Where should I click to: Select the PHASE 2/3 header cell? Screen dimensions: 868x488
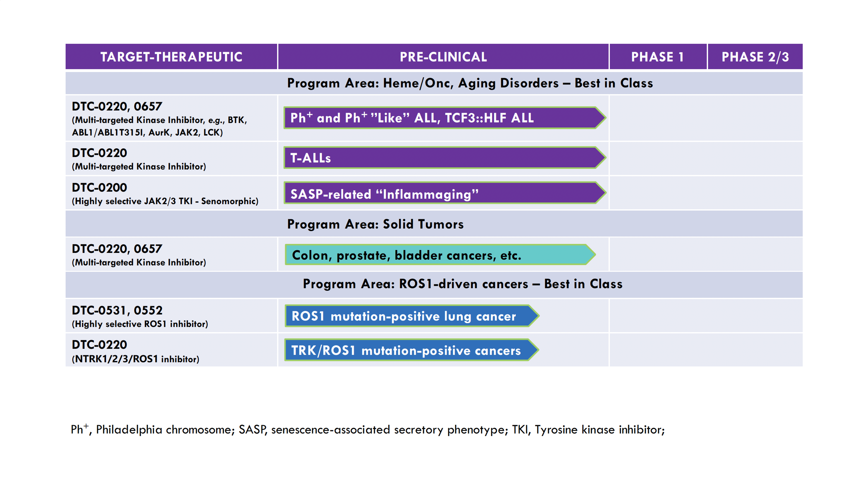(755, 57)
